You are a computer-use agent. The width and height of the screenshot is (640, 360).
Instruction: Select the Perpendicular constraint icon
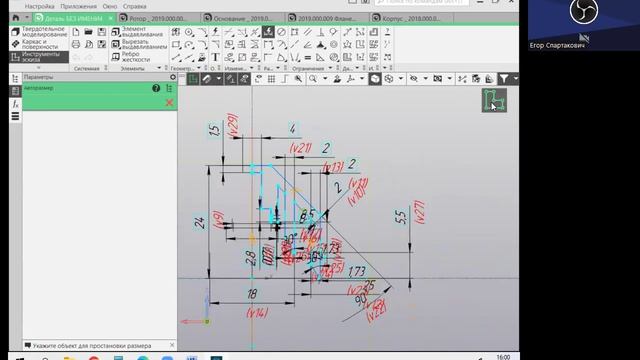click(321, 32)
